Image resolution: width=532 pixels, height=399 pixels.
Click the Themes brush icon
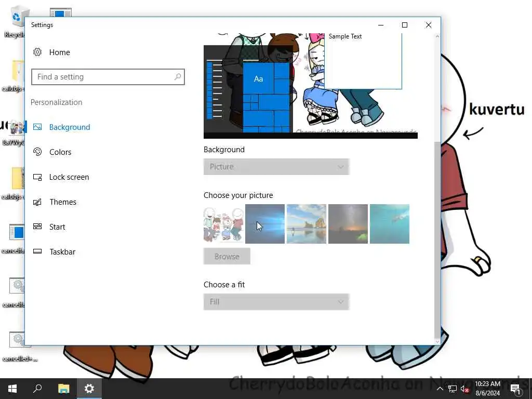37,202
